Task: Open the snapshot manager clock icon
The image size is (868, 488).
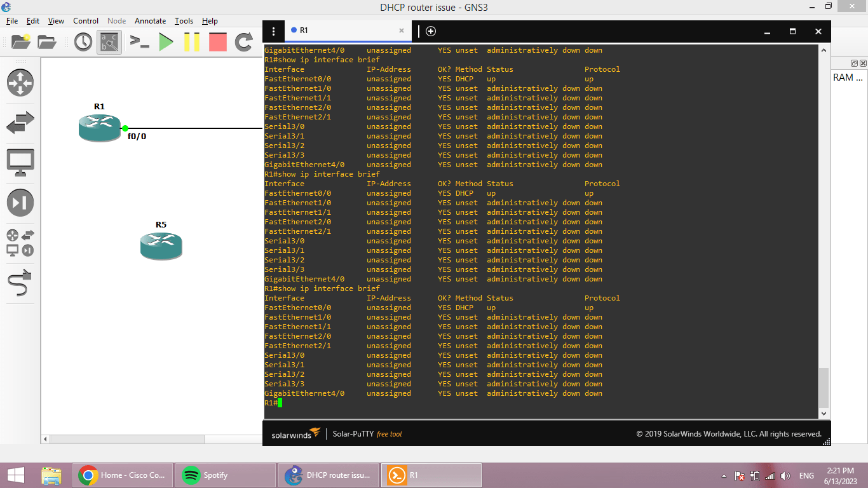Action: click(83, 43)
